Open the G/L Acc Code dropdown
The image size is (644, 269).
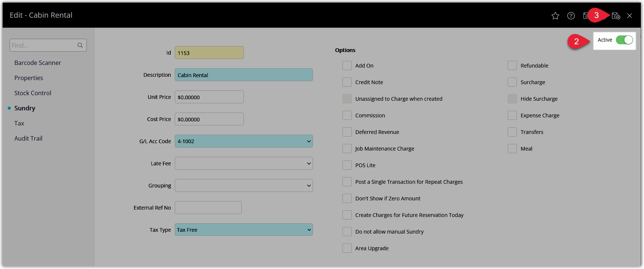click(244, 141)
